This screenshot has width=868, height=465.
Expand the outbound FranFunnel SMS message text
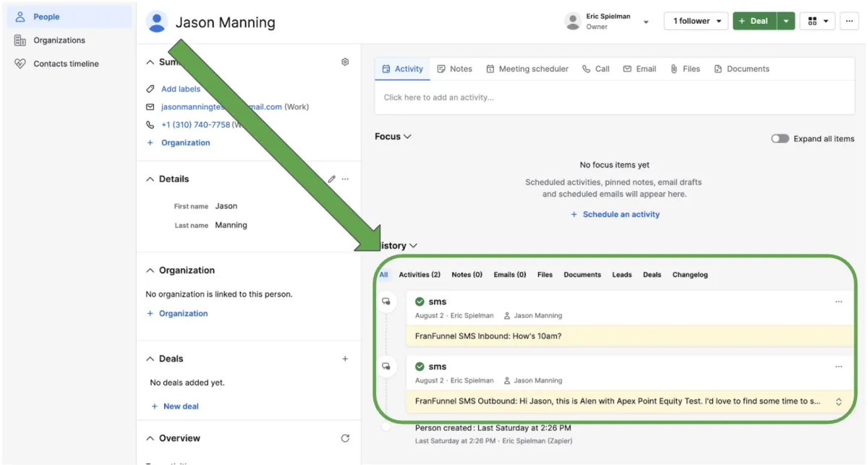(838, 401)
